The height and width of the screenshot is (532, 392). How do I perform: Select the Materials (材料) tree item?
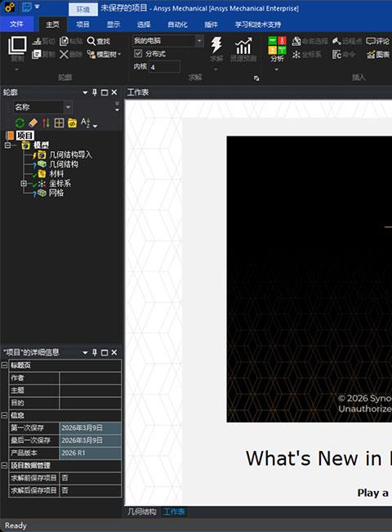[x=56, y=174]
